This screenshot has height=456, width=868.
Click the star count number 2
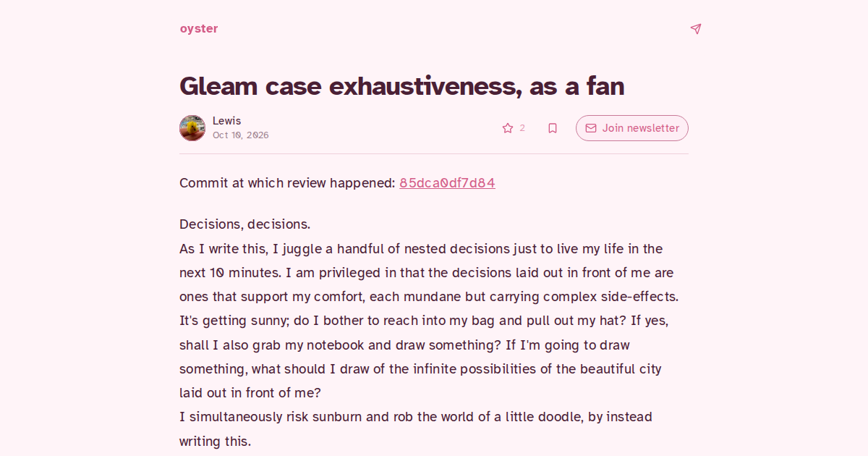pyautogui.click(x=522, y=128)
